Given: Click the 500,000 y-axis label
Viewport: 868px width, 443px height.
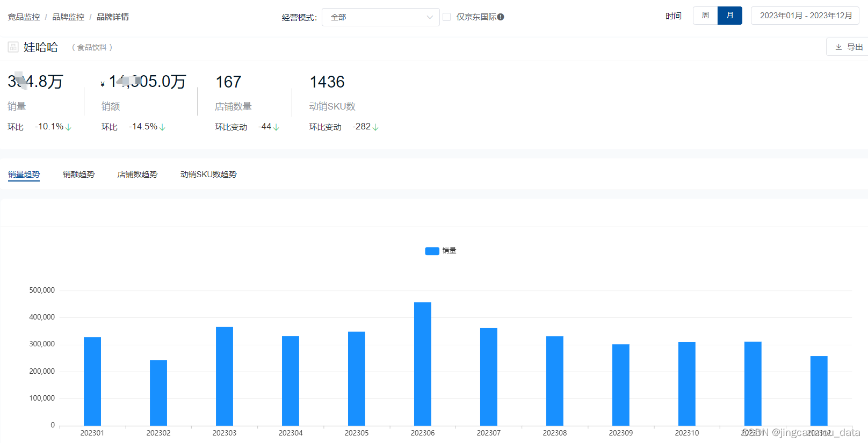Looking at the screenshot, I should [42, 291].
